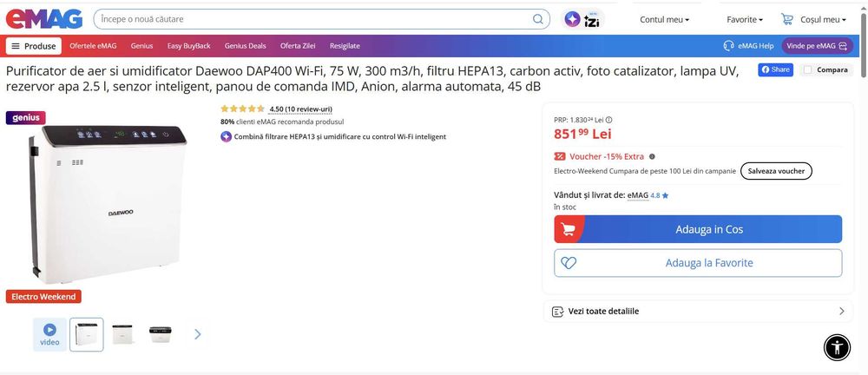Show next thumbnails with arrow
The height and width of the screenshot is (375, 868).
[198, 334]
